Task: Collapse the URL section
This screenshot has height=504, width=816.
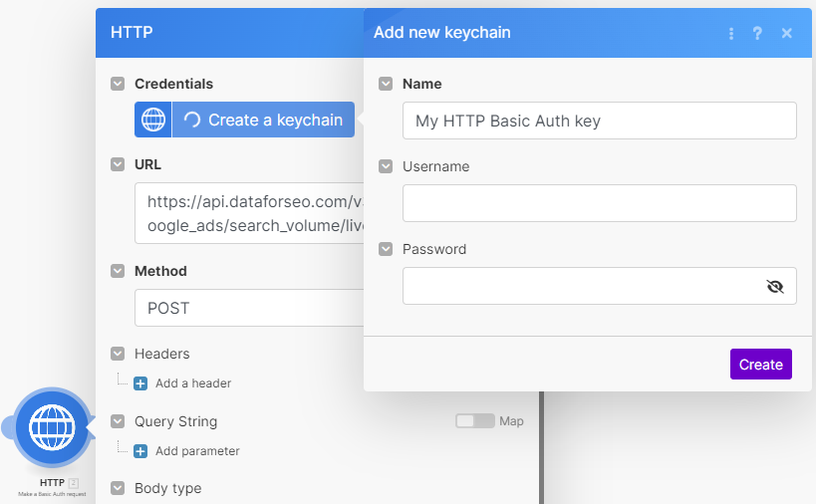Action: (118, 164)
